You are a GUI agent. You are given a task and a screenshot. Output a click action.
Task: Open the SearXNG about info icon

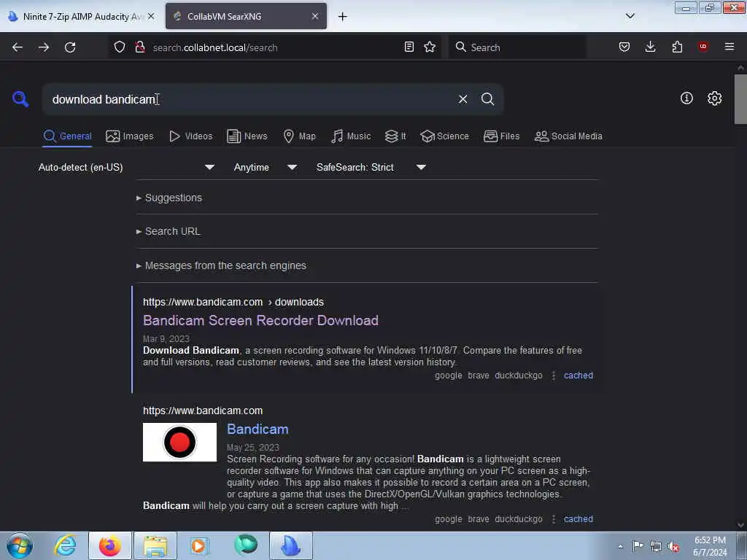[686, 98]
